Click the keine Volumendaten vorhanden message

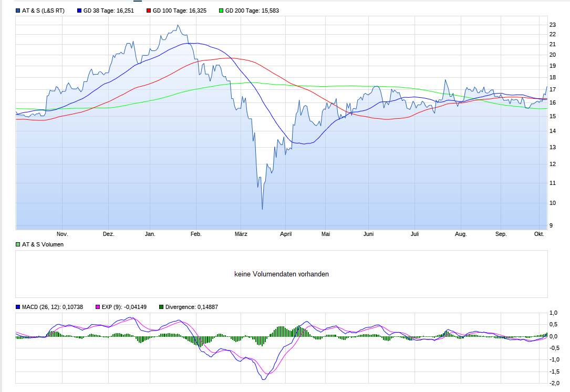282,274
